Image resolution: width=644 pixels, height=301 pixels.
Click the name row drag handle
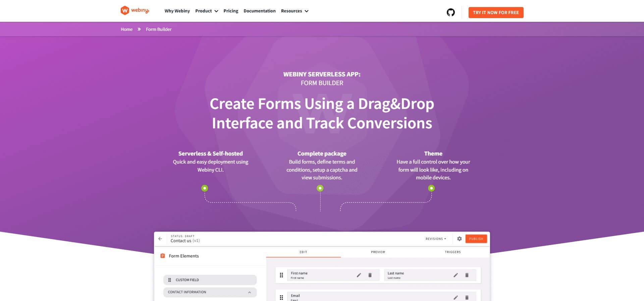(281, 275)
